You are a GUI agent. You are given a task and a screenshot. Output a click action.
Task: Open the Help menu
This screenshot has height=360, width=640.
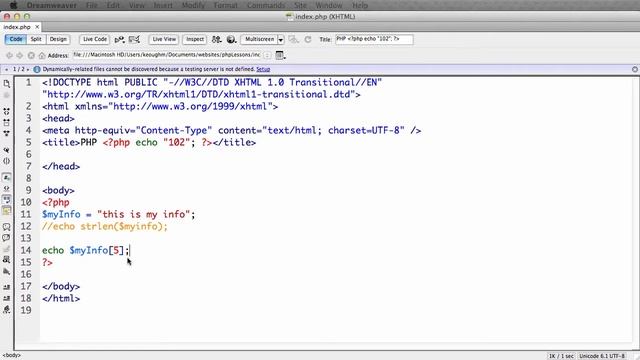[360, 5]
